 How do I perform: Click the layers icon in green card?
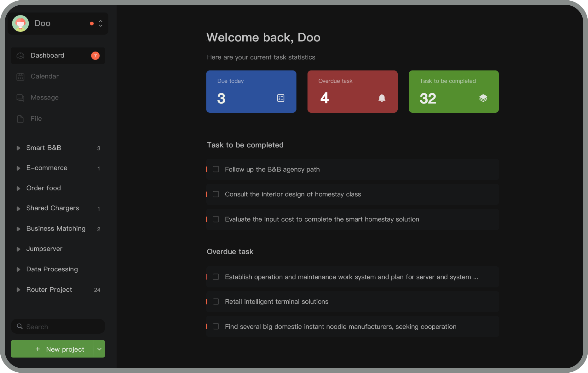483,98
